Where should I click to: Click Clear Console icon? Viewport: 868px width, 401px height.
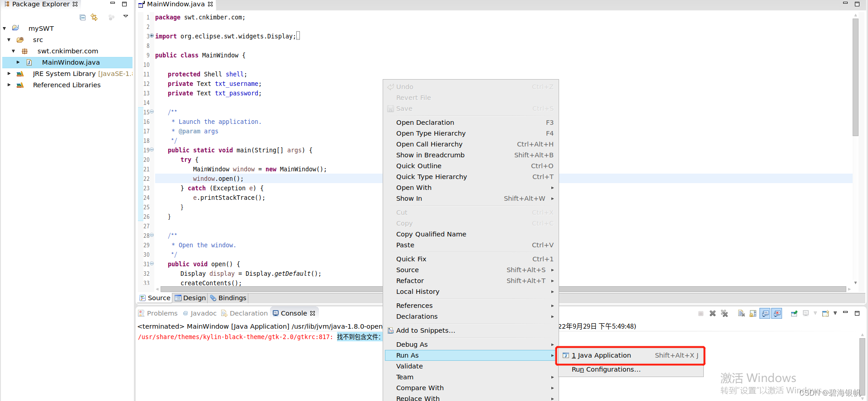741,313
